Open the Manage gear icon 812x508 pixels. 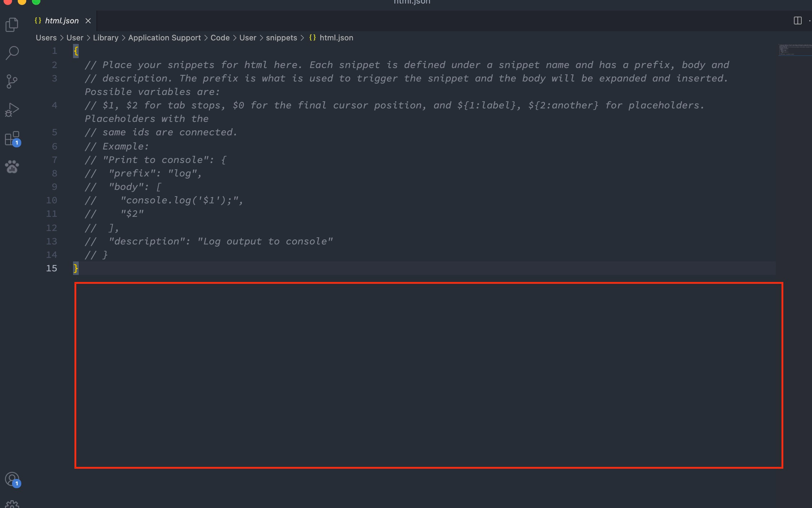[12, 504]
